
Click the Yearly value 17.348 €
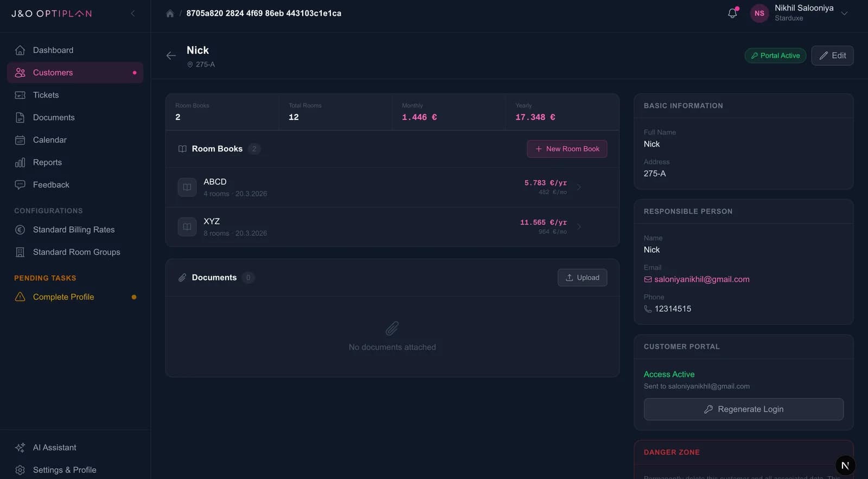pyautogui.click(x=535, y=117)
